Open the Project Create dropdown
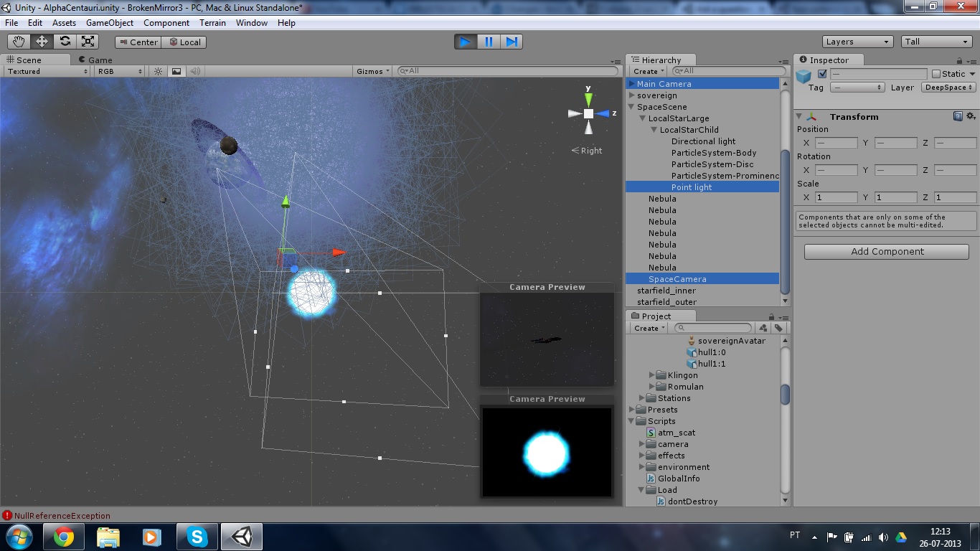The image size is (980, 551). point(649,328)
